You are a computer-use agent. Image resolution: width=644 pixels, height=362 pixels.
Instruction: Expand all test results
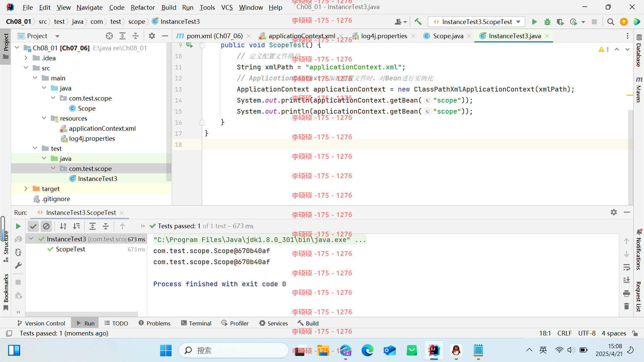click(x=93, y=226)
